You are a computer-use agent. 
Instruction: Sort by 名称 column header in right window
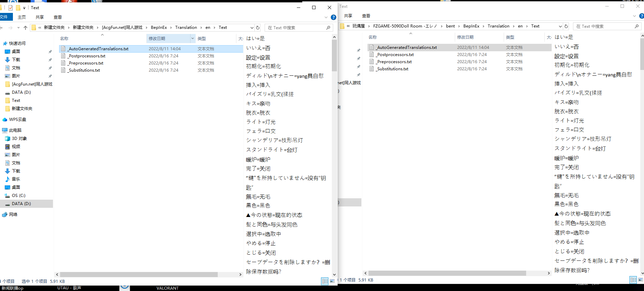(373, 37)
